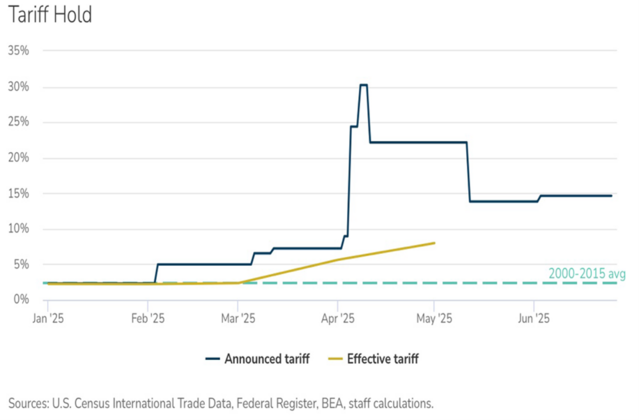The width and height of the screenshot is (639, 420).
Task: Select the May '25 x-axis tick label
Action: 434,320
